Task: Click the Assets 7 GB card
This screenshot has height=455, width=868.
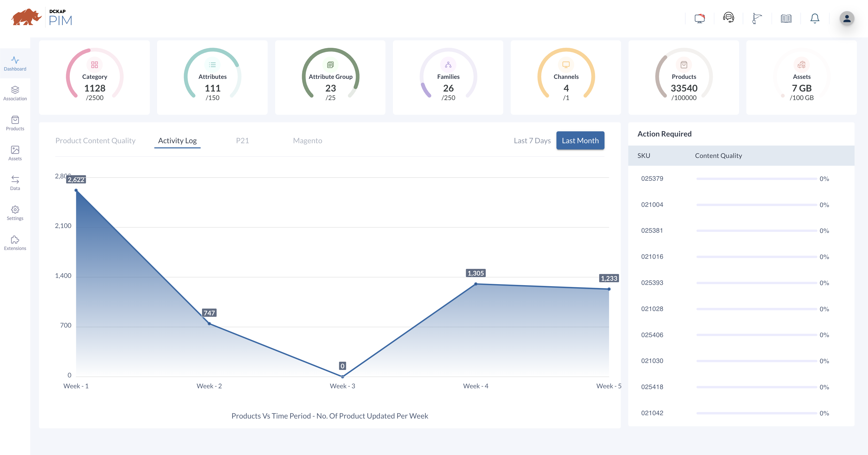Action: [x=801, y=78]
